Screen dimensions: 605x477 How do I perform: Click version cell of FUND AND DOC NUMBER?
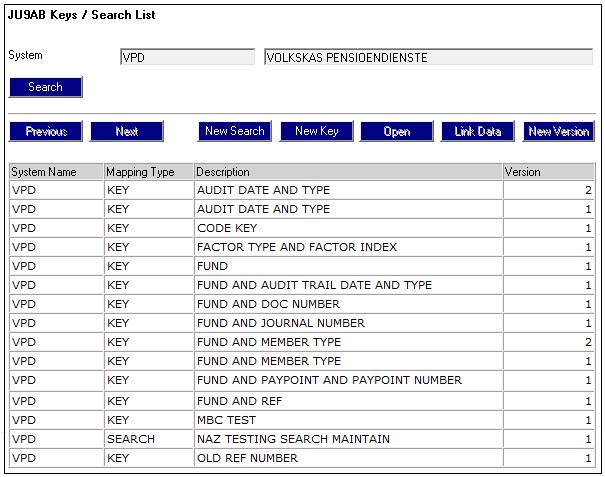tap(549, 304)
